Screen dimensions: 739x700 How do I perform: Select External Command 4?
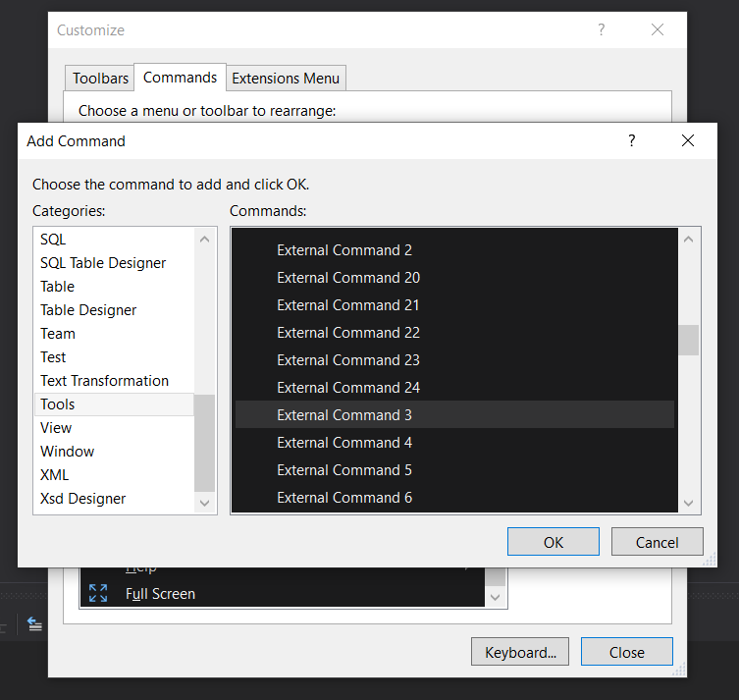point(454,443)
